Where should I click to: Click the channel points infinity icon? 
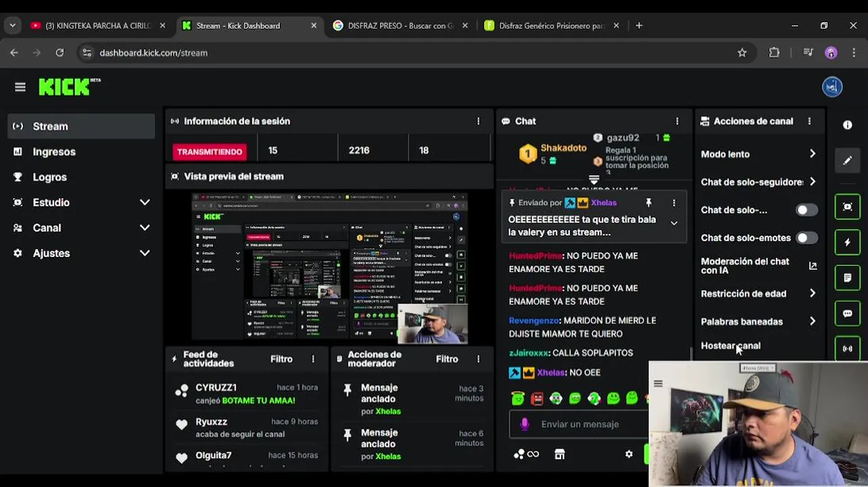526,455
